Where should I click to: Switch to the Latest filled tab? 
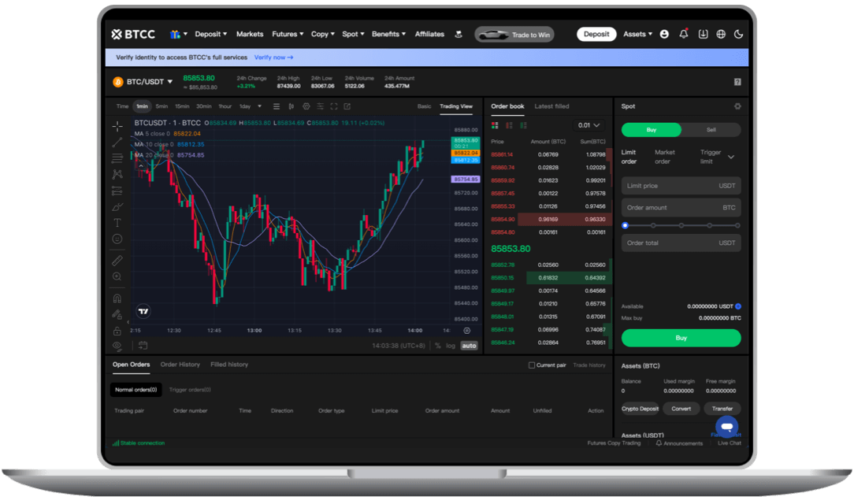(x=551, y=106)
